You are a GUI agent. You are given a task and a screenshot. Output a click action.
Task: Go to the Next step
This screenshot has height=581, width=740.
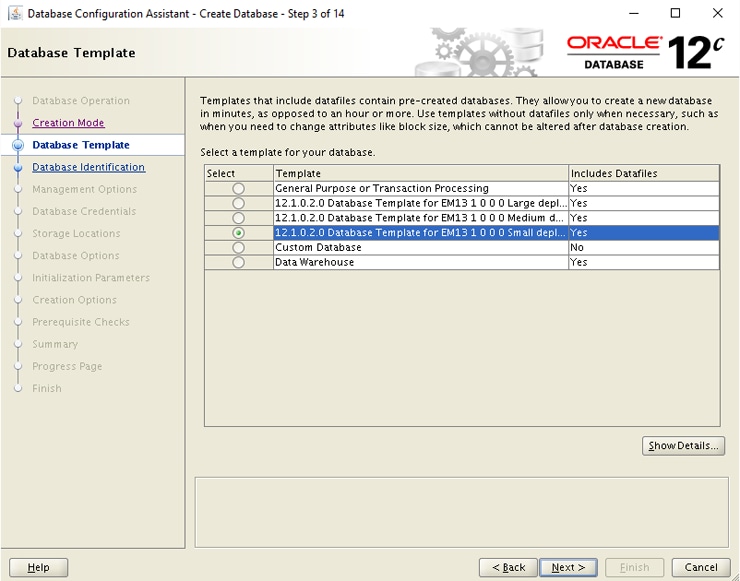click(x=568, y=567)
